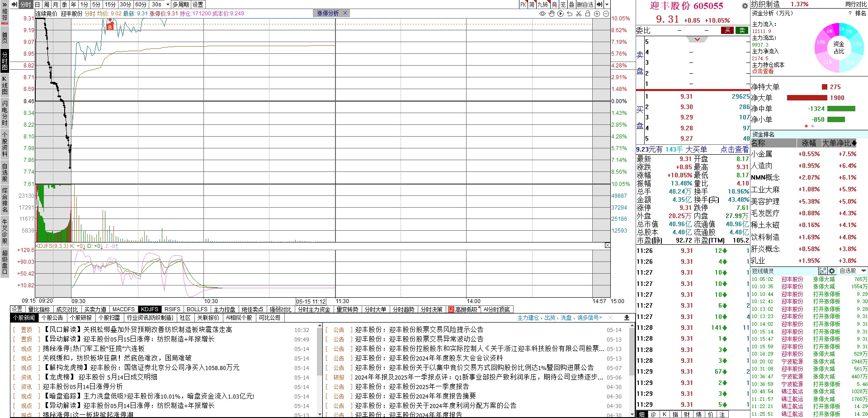Click the undo arrow icon in chart toolbar

(x=570, y=14)
